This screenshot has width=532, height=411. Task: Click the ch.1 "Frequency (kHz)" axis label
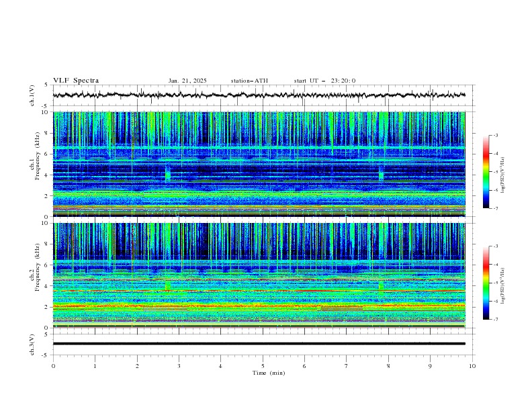[38, 156]
